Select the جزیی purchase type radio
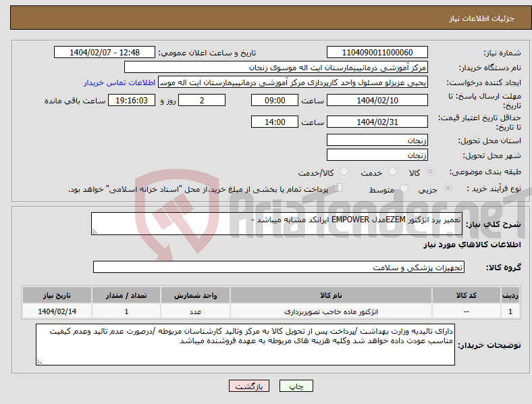The image size is (532, 404). tap(448, 188)
